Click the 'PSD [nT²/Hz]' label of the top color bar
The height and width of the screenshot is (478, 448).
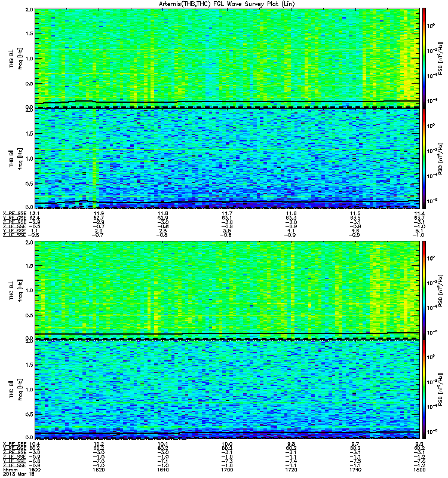(441, 59)
